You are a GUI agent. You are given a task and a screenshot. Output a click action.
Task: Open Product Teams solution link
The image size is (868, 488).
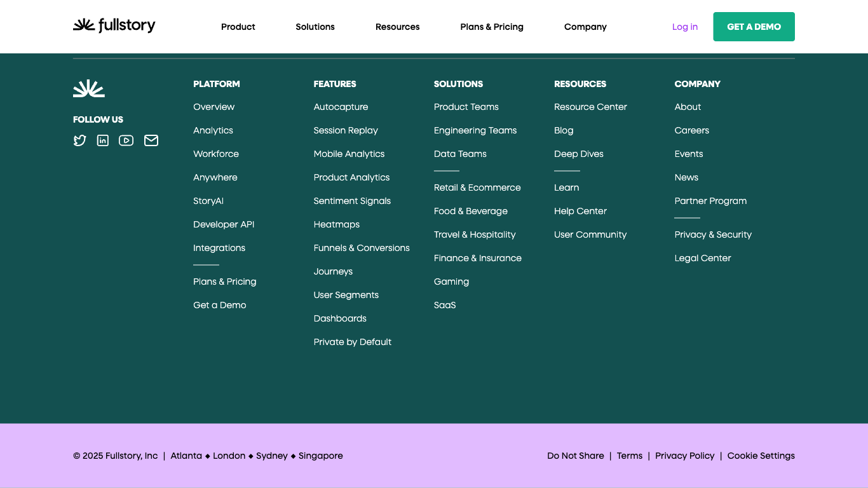(x=466, y=107)
